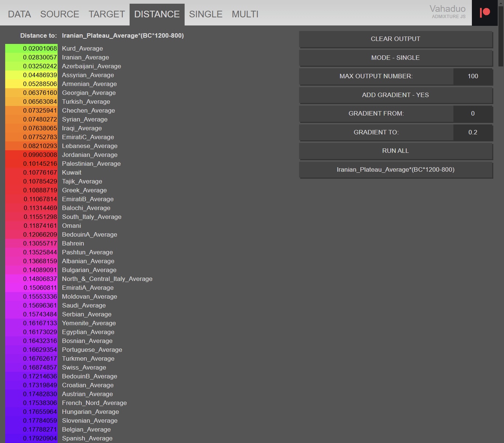Click the Tajik_Average population entry

[82, 182]
